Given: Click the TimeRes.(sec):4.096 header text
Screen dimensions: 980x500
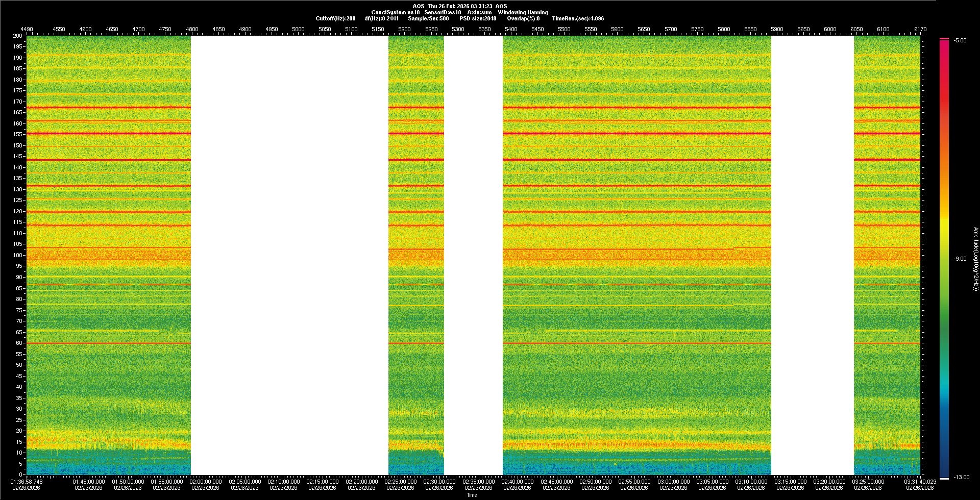Looking at the screenshot, I should pyautogui.click(x=578, y=18).
